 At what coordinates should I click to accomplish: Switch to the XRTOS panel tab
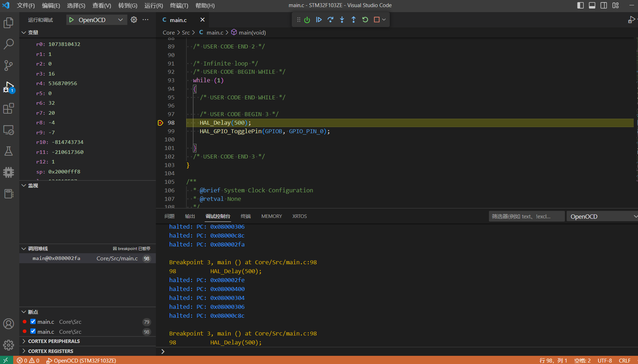pos(300,216)
